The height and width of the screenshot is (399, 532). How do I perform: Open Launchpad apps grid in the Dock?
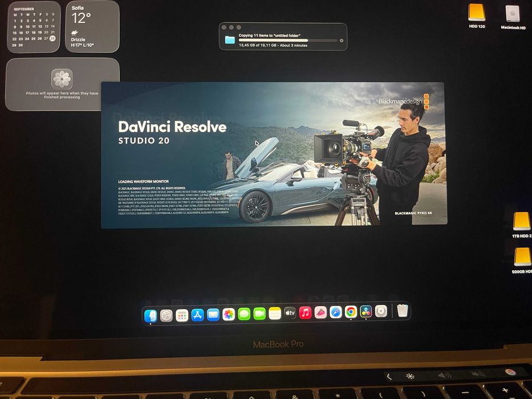182,316
